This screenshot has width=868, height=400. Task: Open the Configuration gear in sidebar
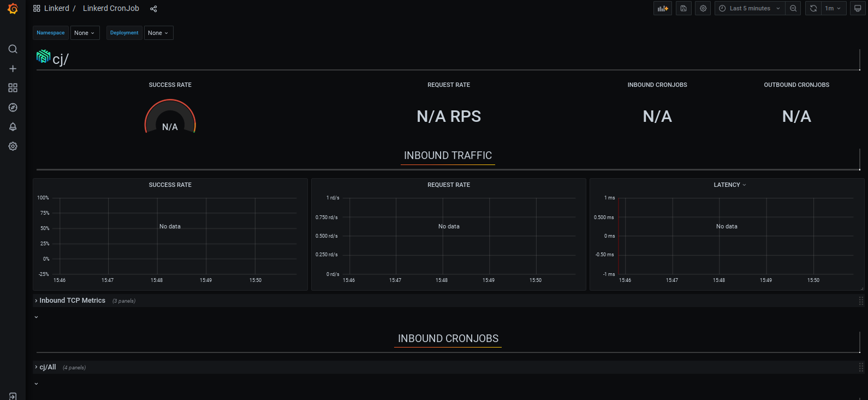(13, 146)
